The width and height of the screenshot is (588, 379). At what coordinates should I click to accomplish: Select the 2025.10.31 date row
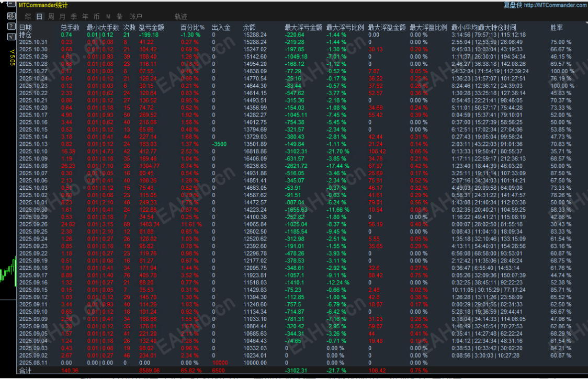[x=33, y=42]
